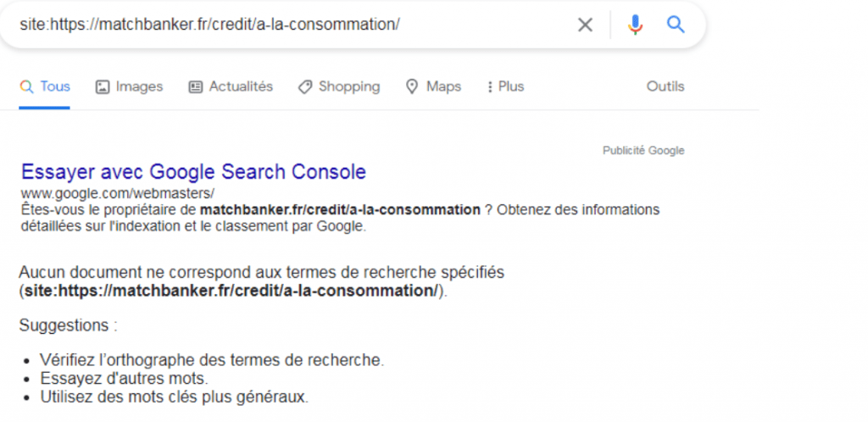Click the colored search icon beside Tous
868x422 pixels.
(x=26, y=86)
